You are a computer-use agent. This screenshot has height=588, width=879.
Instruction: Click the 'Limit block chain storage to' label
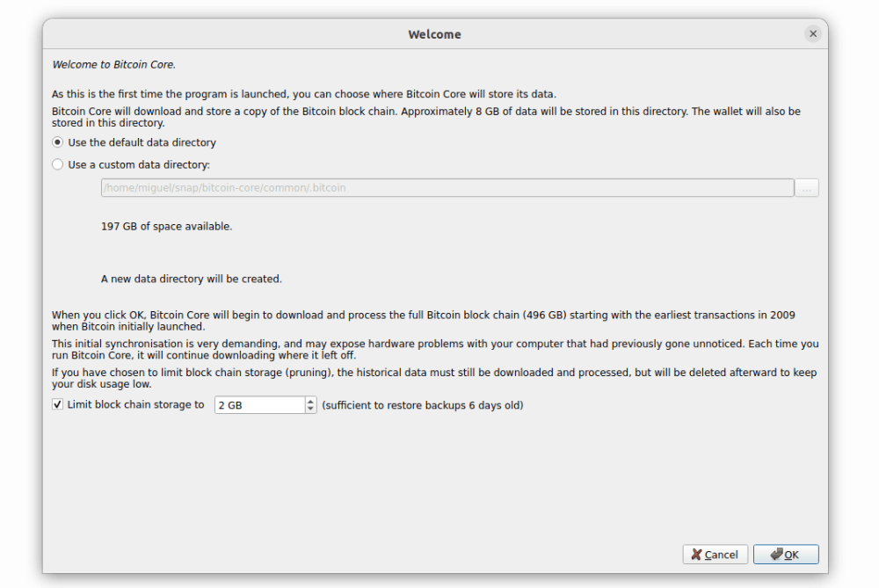click(x=135, y=404)
